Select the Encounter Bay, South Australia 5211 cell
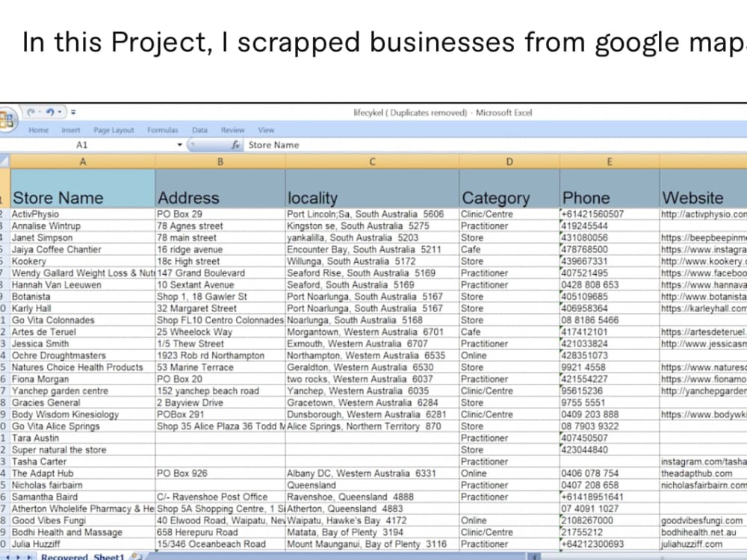This screenshot has height=560, width=747. pyautogui.click(x=373, y=249)
